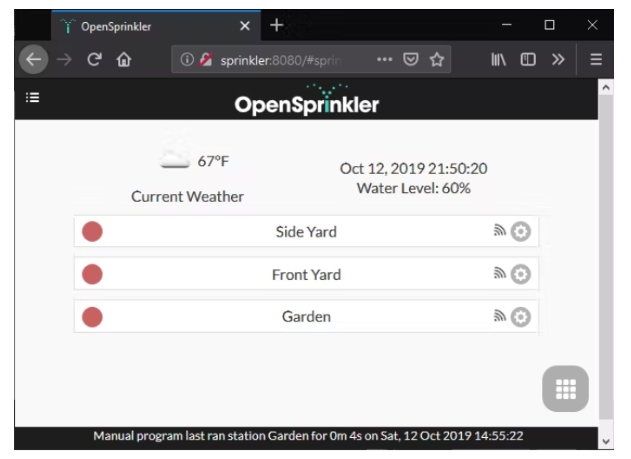Open the floating grid quick-actions button
The height and width of the screenshot is (459, 631).
pyautogui.click(x=565, y=389)
